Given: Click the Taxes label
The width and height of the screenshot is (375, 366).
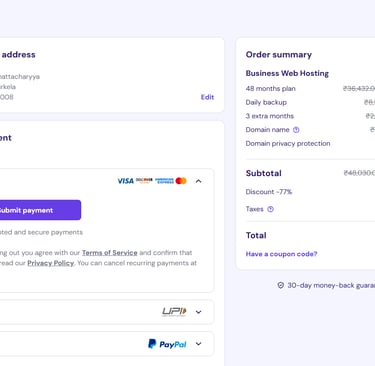Looking at the screenshot, I should click(x=255, y=209).
